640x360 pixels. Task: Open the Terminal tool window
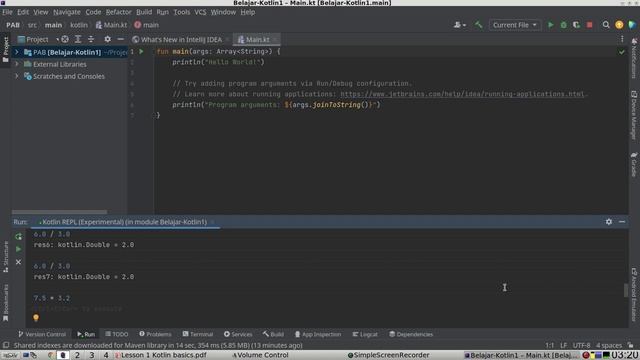click(x=198, y=334)
